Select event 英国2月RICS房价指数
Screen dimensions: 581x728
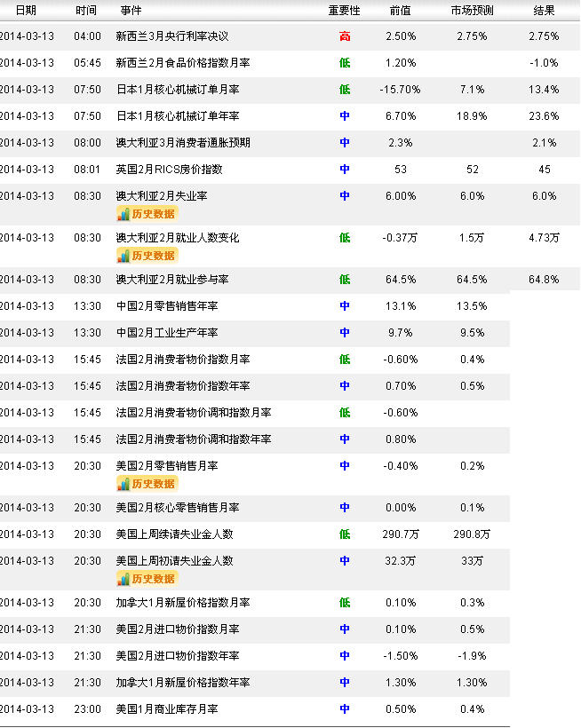click(169, 170)
